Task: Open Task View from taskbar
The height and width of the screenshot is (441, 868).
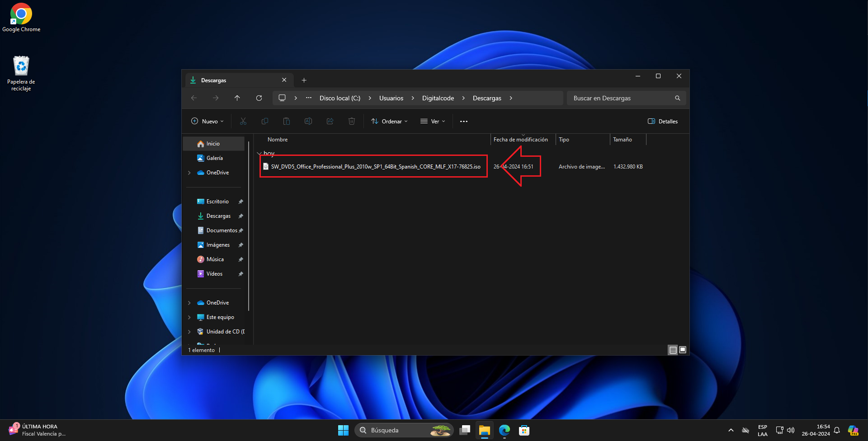Action: (465, 430)
